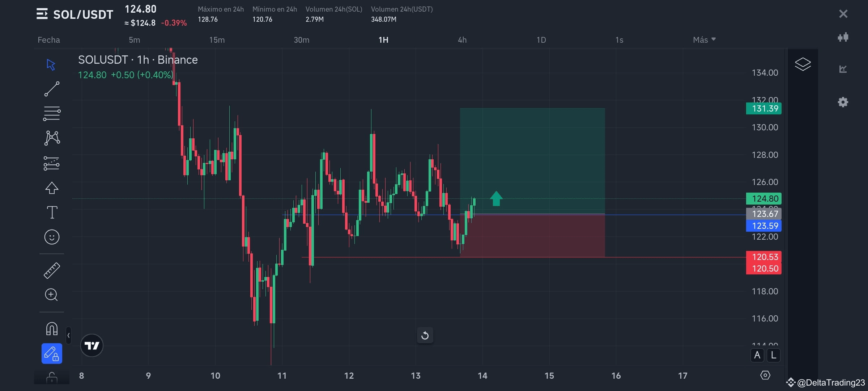Open chart settings gear
This screenshot has height=391, width=868.
coord(843,102)
